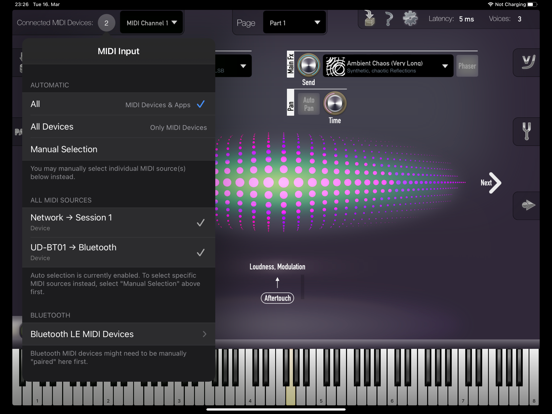Toggle Network Session 1 MIDI source
552x414 pixels.
pyautogui.click(x=119, y=222)
